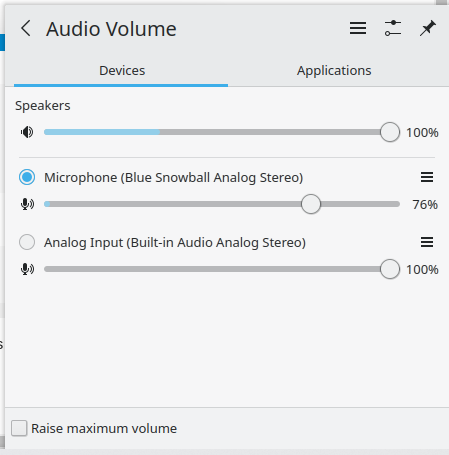Go back using the arrow beside Audio Volume
This screenshot has height=455, width=449.
pos(26,28)
